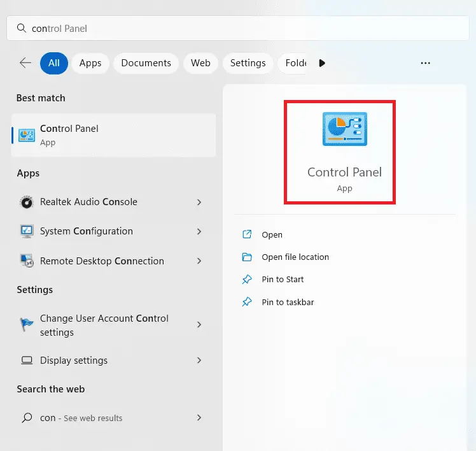This screenshot has width=476, height=451.
Task: Open the three-dots more options menu
Action: (x=425, y=63)
